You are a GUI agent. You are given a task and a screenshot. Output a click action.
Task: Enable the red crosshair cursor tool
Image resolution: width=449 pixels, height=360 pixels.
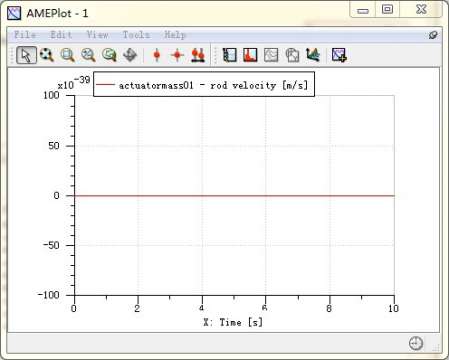[177, 55]
